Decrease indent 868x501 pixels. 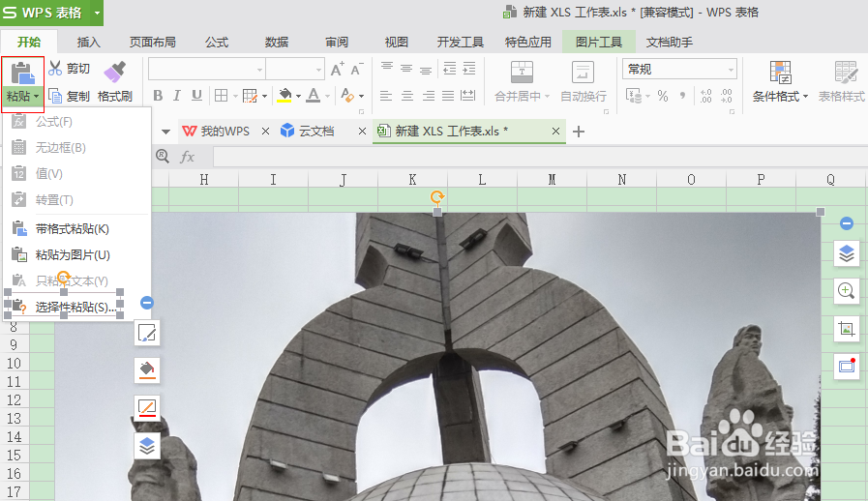click(450, 68)
